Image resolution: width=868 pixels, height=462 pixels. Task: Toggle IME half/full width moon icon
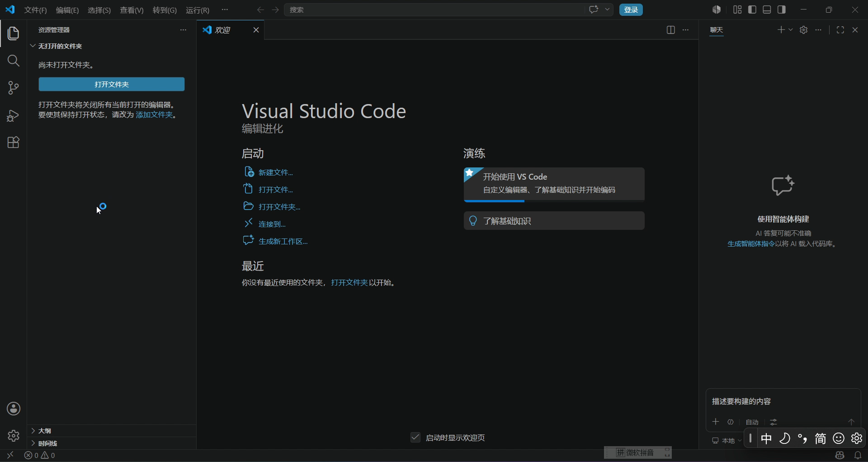pos(784,438)
